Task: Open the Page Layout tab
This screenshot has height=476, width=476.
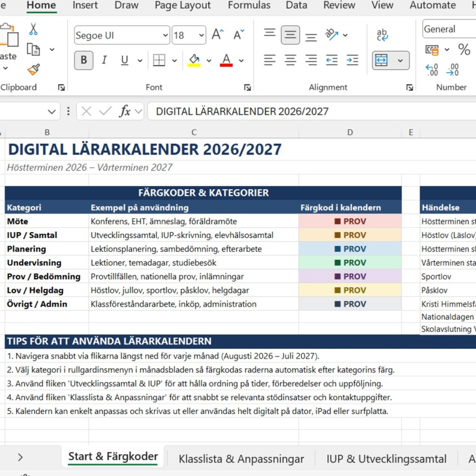Action: [x=183, y=5]
